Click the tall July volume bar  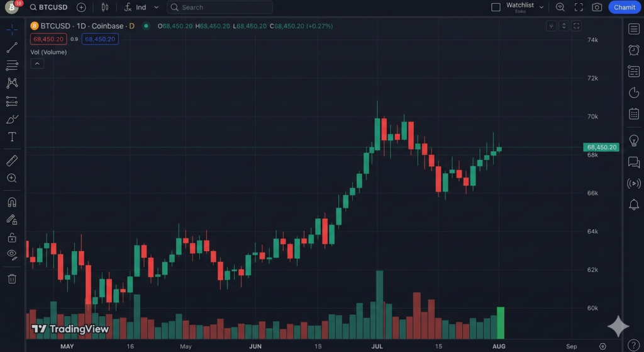click(379, 305)
